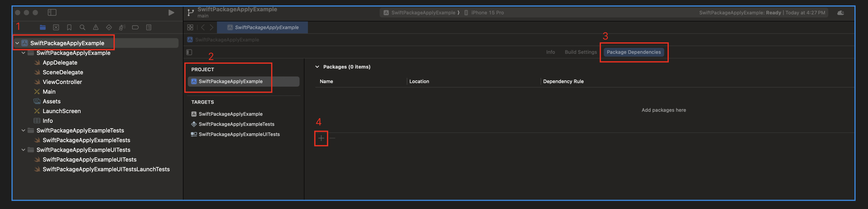Run the project with Play button

[171, 13]
